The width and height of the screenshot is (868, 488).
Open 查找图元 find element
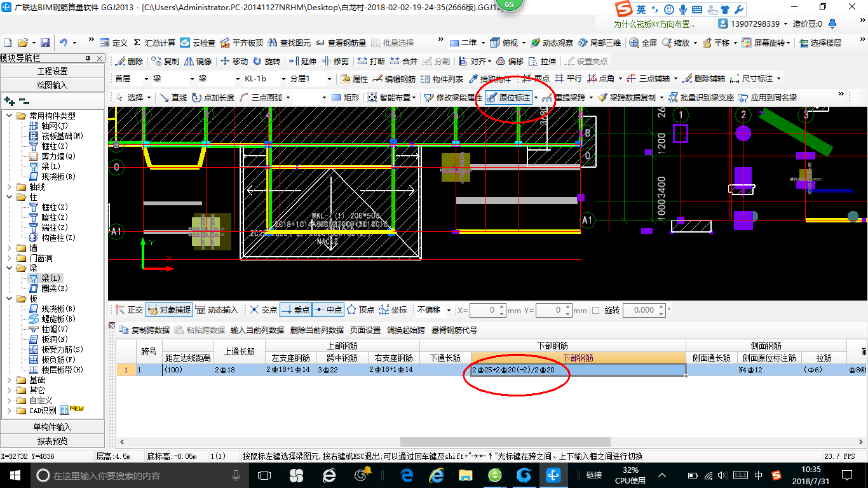(x=289, y=43)
